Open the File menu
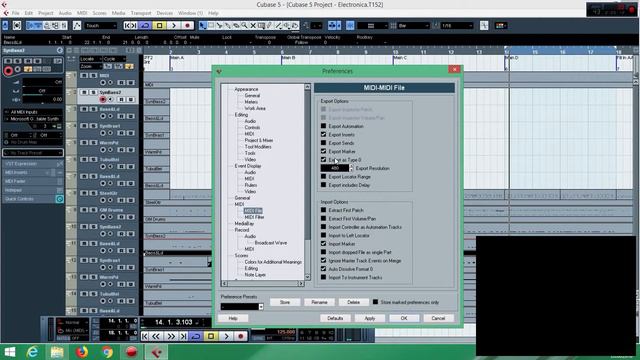Image resolution: width=640 pixels, height=360 pixels. pos(16,13)
